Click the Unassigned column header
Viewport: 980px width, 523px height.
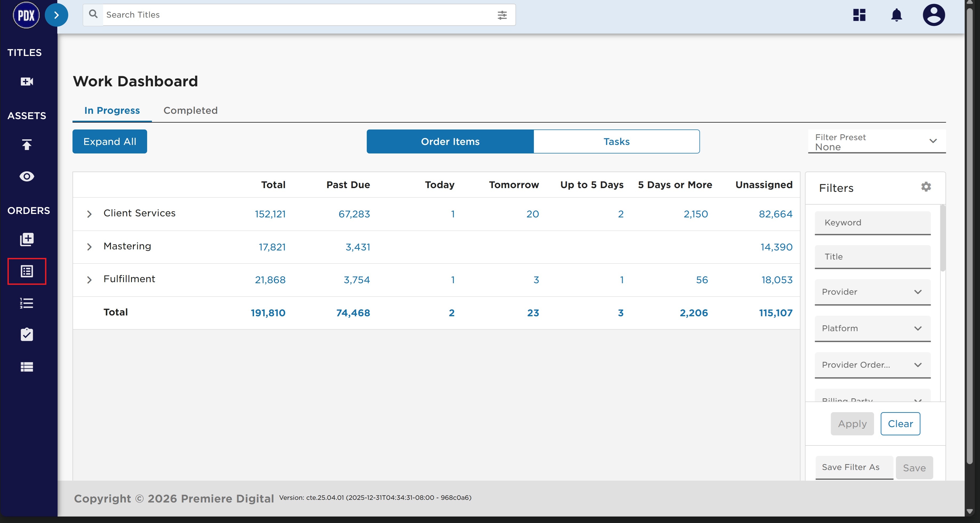pyautogui.click(x=764, y=185)
